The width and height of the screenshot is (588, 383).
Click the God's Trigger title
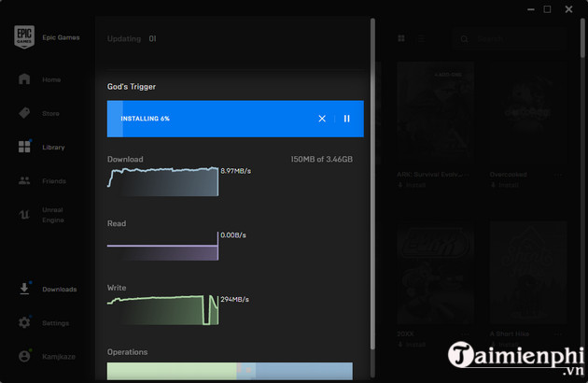[132, 87]
